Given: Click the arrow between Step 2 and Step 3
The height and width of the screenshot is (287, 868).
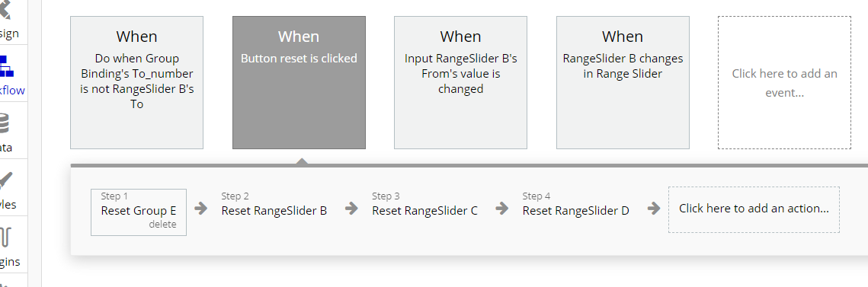Looking at the screenshot, I should (x=351, y=209).
